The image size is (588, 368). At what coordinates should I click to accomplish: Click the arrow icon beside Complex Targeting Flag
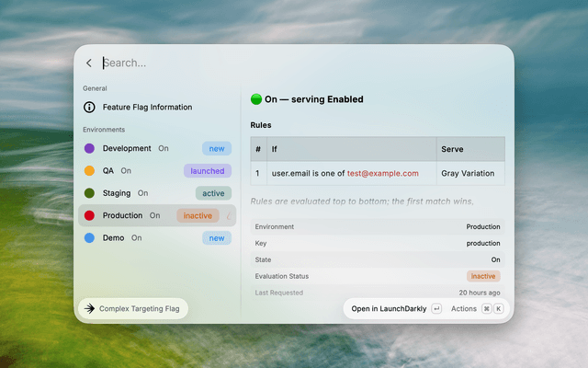pyautogui.click(x=89, y=309)
